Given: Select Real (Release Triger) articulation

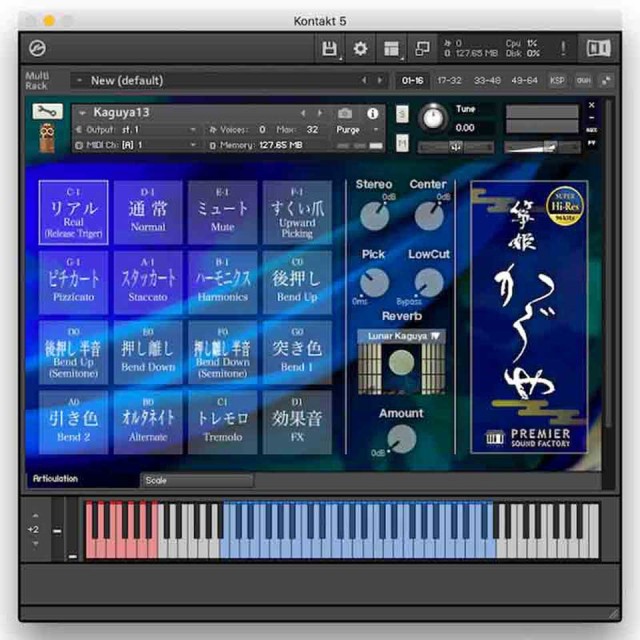Looking at the screenshot, I should pyautogui.click(x=73, y=212).
